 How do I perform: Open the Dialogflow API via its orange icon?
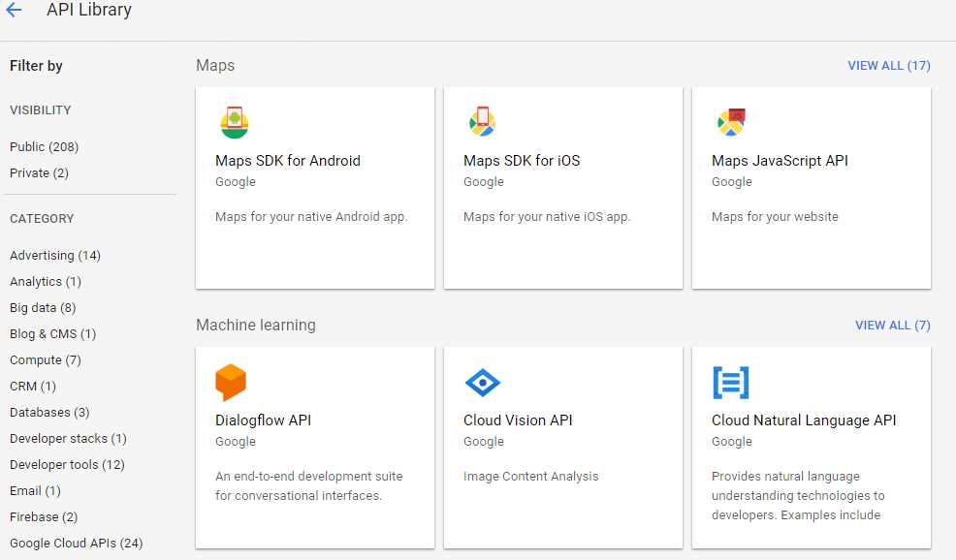[x=231, y=381]
